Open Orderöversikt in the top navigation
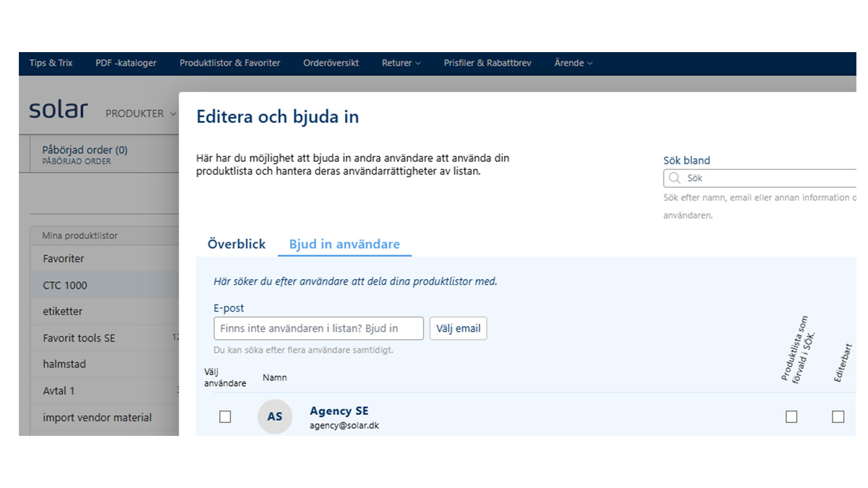This screenshot has width=868, height=488. point(331,64)
